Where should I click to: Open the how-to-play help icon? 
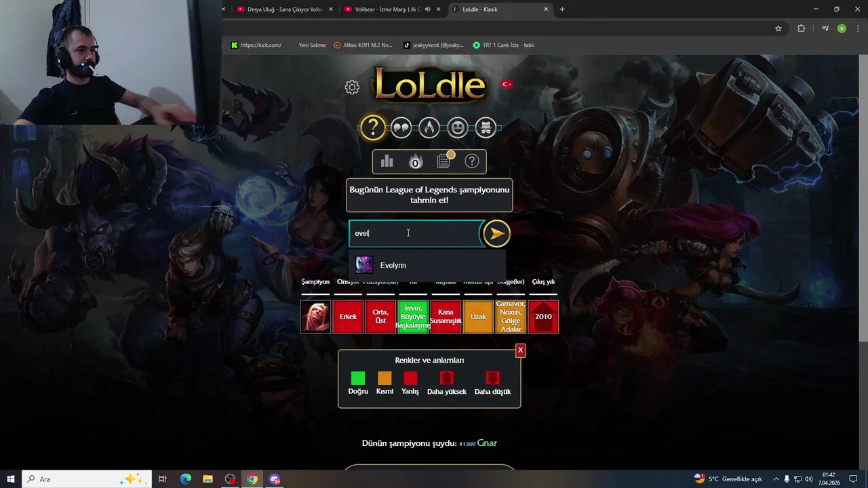pos(472,161)
